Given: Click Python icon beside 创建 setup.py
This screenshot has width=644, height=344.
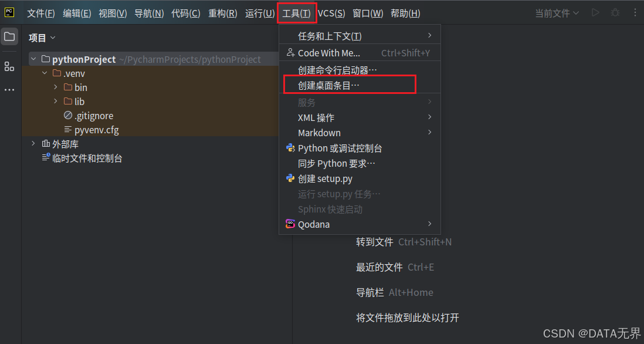Looking at the screenshot, I should 290,178.
